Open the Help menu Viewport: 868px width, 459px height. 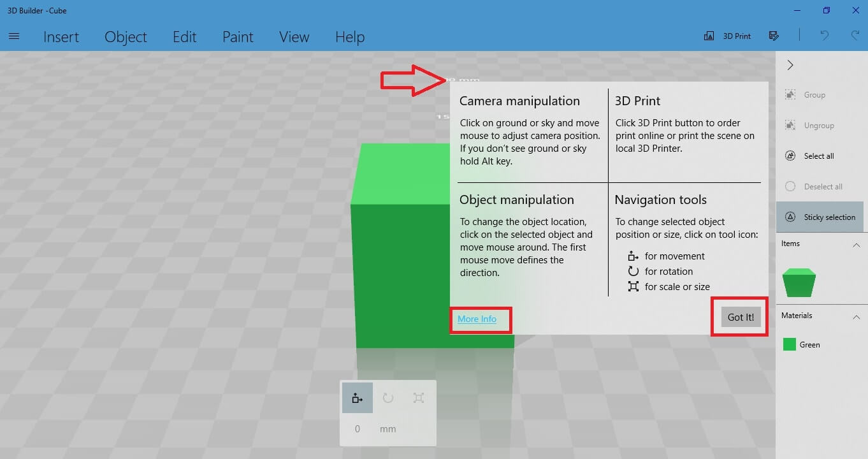pyautogui.click(x=350, y=37)
